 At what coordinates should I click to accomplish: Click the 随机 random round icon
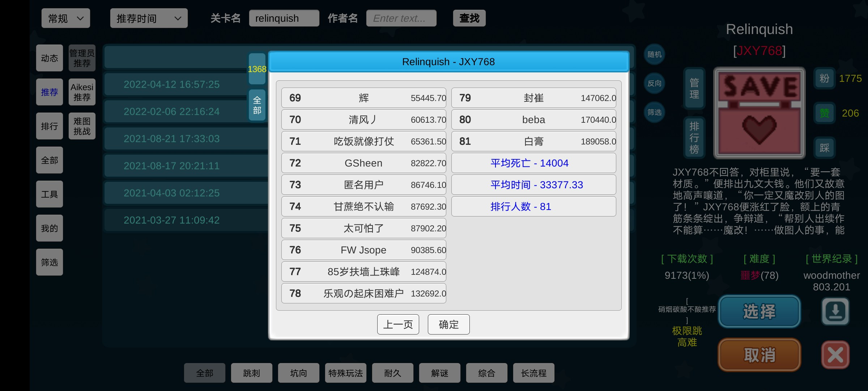tap(654, 54)
